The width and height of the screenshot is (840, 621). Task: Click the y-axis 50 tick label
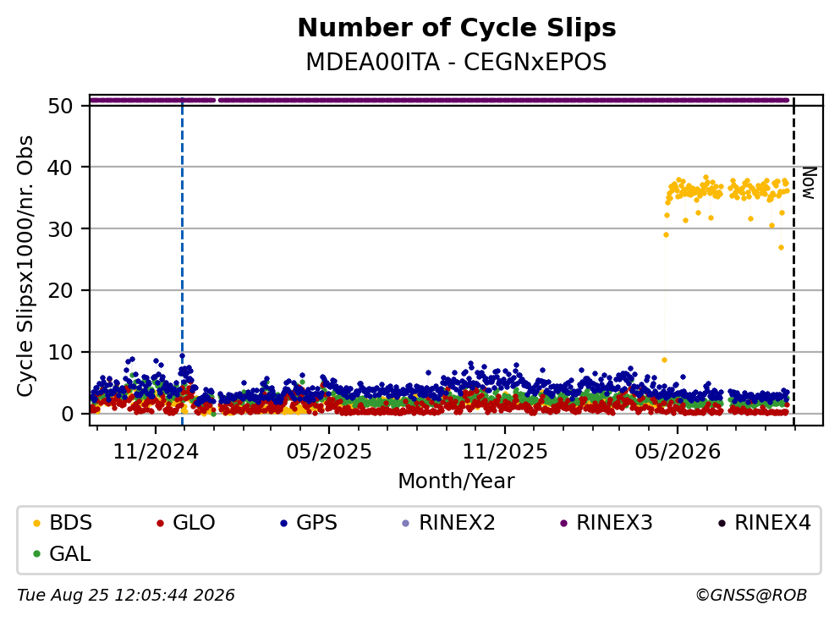pyautogui.click(x=60, y=106)
